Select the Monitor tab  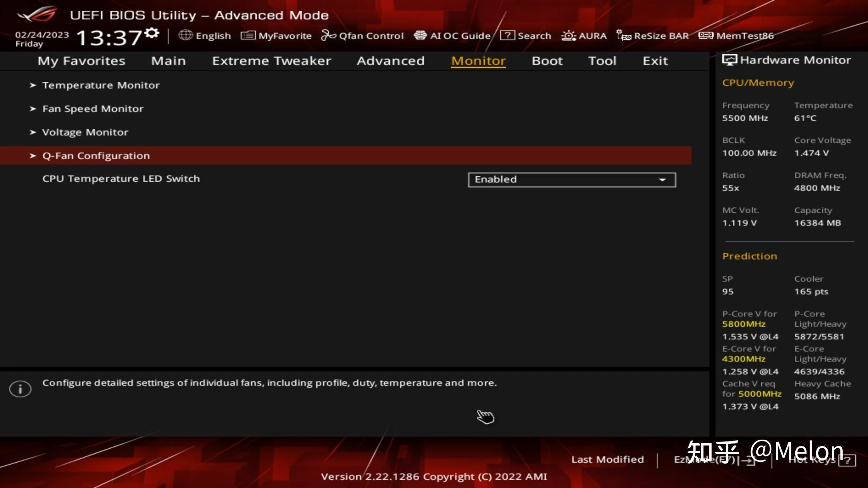[478, 61]
